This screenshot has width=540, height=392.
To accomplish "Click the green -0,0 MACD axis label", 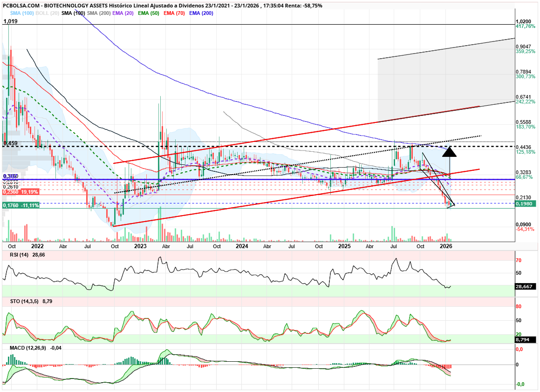I will pos(520,384).
